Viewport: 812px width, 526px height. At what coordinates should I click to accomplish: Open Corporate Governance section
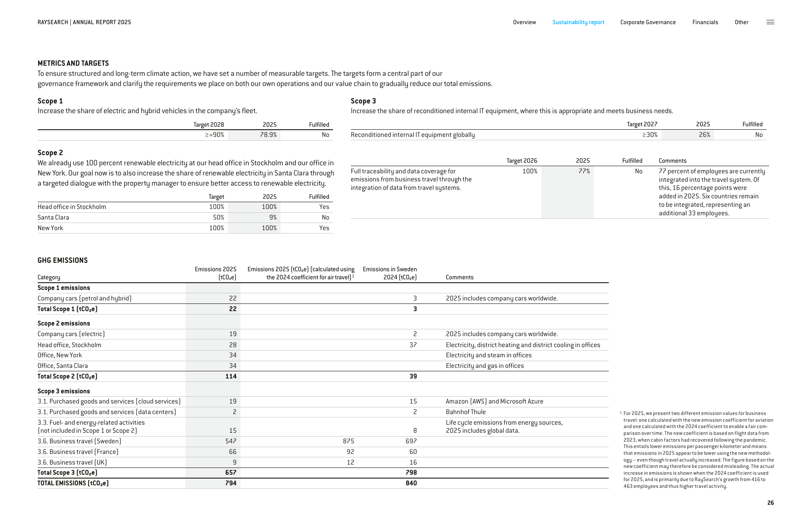tap(648, 22)
